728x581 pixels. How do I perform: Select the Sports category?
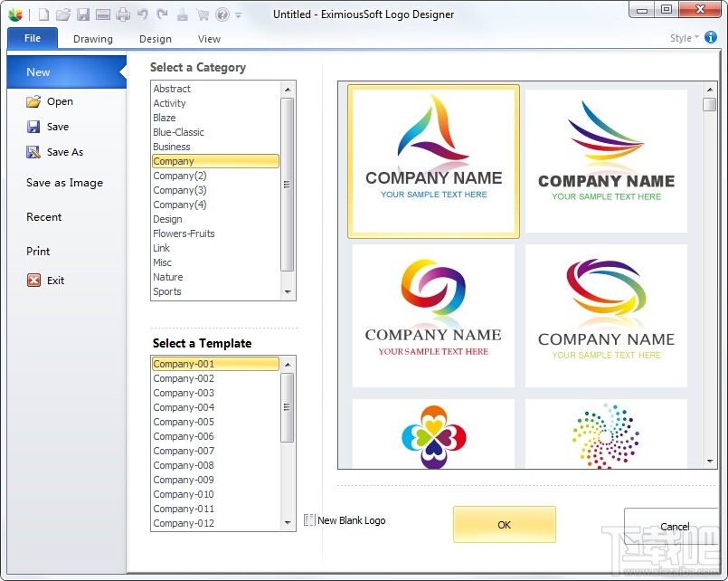(x=215, y=291)
